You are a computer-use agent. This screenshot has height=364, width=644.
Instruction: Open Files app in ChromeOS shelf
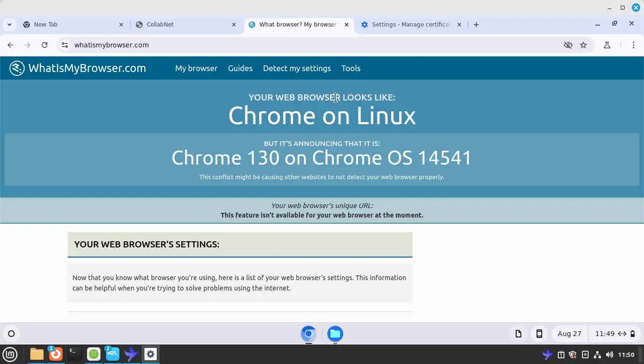pyautogui.click(x=335, y=334)
